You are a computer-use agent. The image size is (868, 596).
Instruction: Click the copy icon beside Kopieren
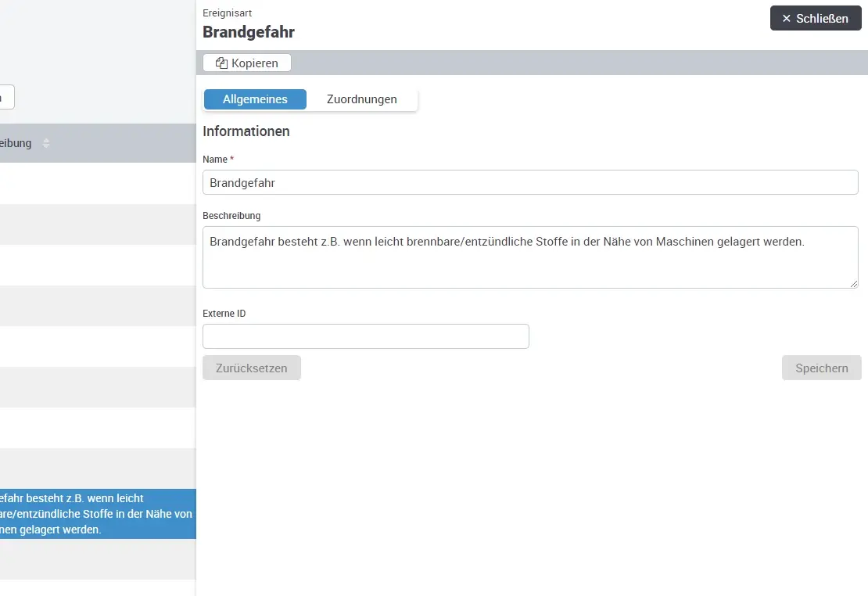coord(221,63)
